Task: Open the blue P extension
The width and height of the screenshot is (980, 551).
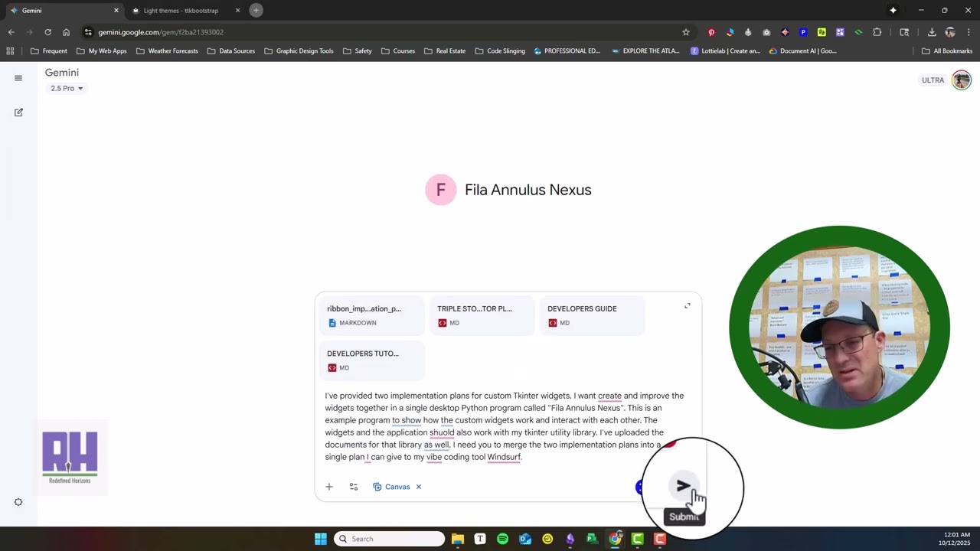Action: (803, 32)
